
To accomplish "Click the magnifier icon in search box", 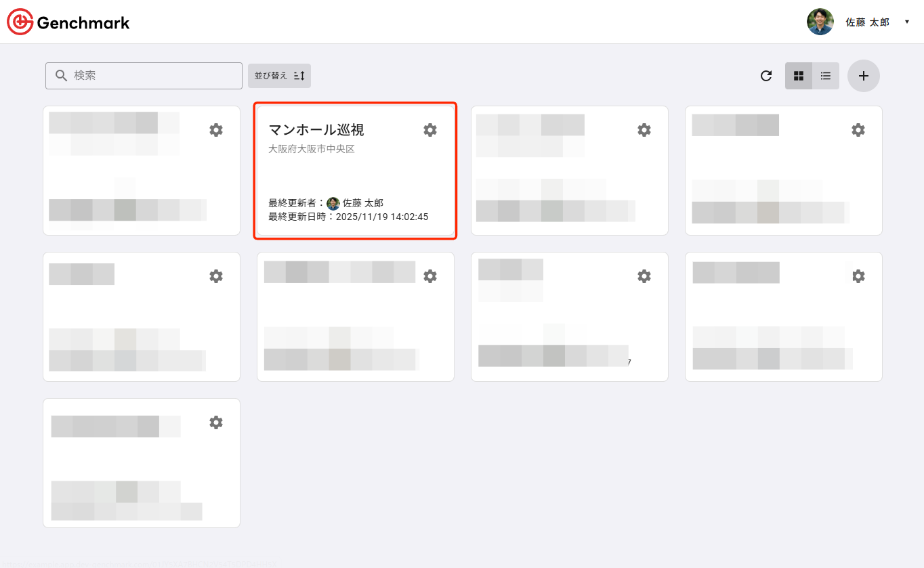I will [61, 76].
